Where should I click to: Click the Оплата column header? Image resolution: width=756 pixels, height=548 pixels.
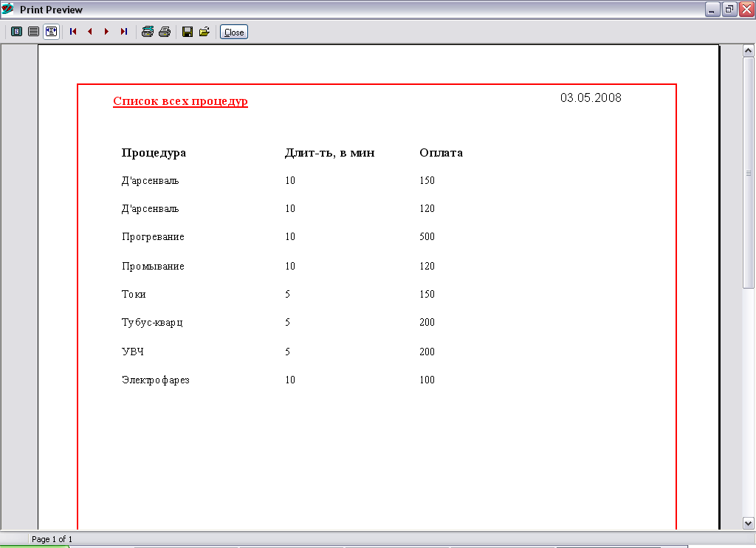441,153
